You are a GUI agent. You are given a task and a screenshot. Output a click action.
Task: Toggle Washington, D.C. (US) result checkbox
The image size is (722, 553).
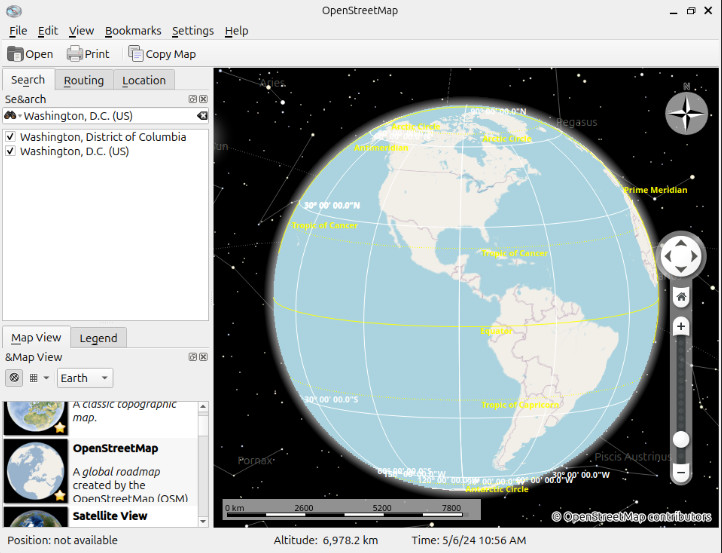pos(10,151)
